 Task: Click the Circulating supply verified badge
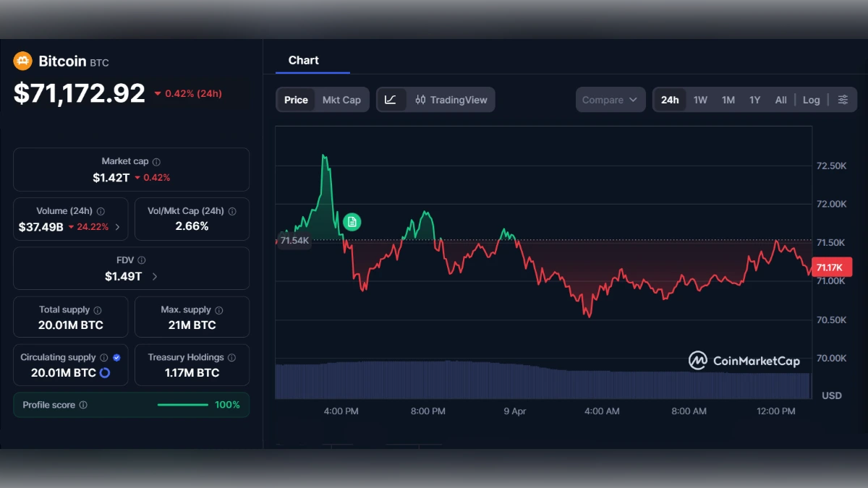116,356
